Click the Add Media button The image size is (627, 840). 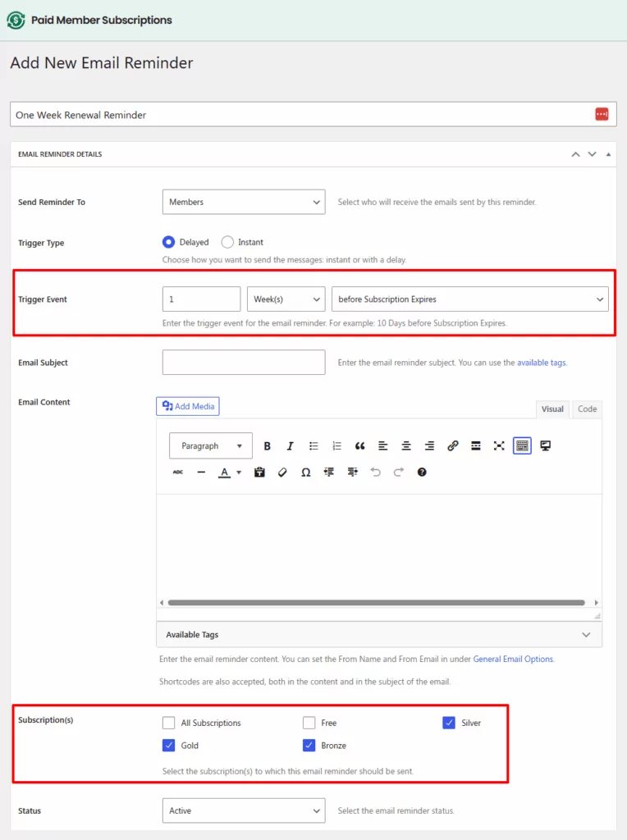[188, 406]
